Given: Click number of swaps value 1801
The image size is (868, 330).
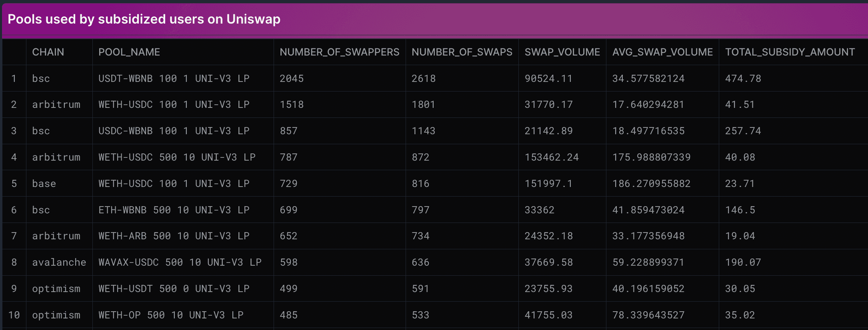Looking at the screenshot, I should tap(424, 104).
